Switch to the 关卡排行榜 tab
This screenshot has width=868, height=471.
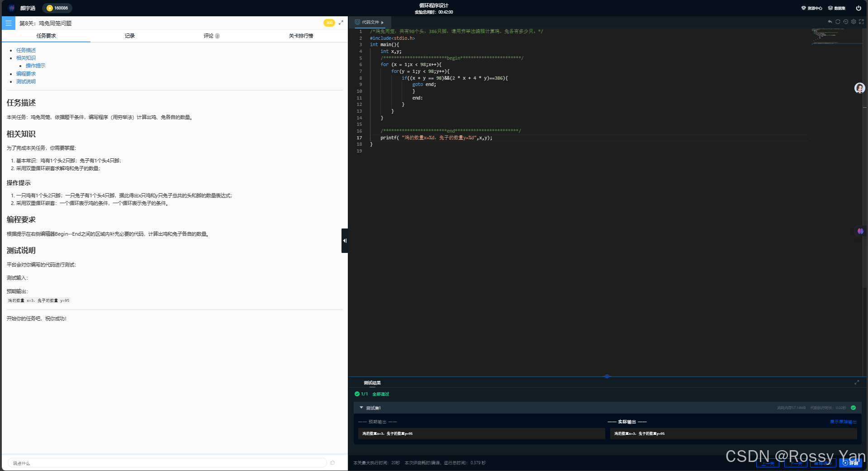coord(301,36)
